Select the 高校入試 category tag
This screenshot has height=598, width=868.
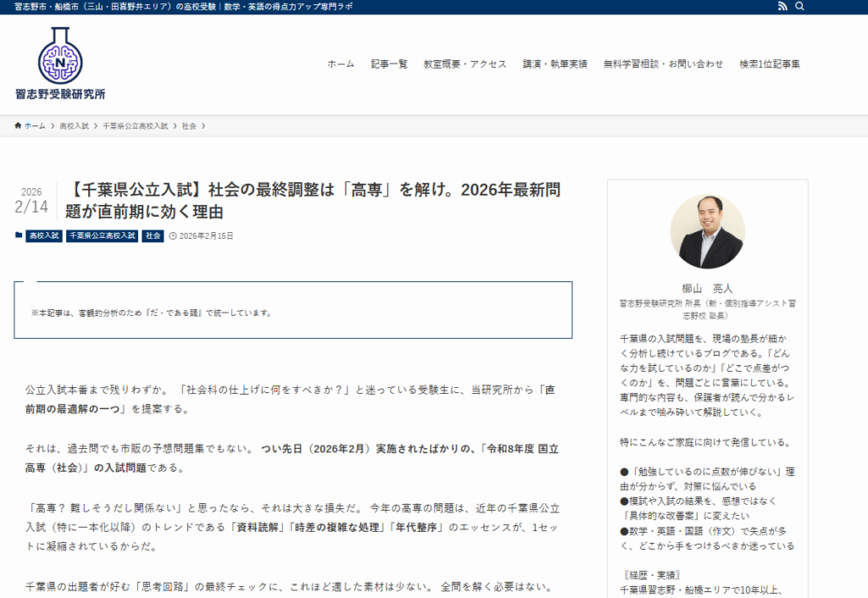pos(44,236)
